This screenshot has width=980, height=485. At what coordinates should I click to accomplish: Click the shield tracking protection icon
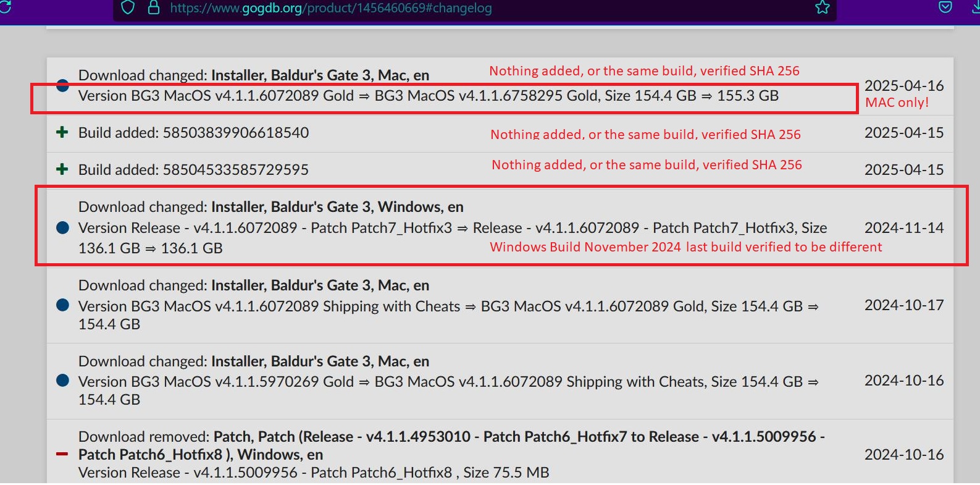pos(128,7)
